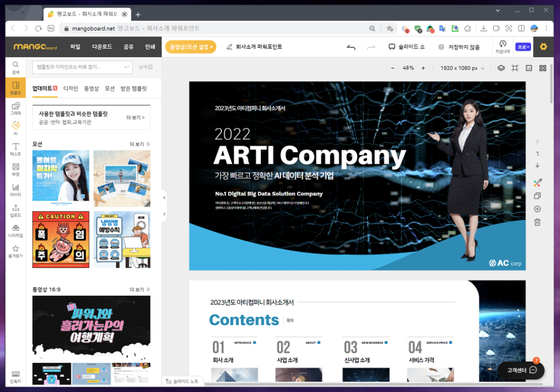Click the 저장하지 않음 save status
560x392 pixels.
[459, 47]
